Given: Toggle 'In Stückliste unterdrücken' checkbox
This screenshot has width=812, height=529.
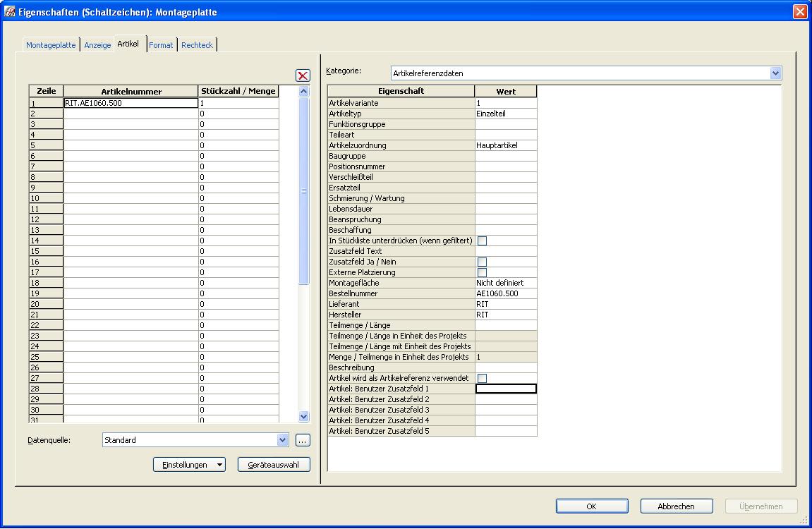Looking at the screenshot, I should [x=482, y=241].
